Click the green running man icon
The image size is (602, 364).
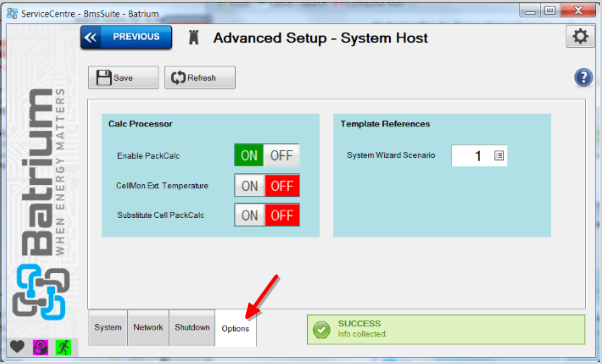[x=63, y=347]
